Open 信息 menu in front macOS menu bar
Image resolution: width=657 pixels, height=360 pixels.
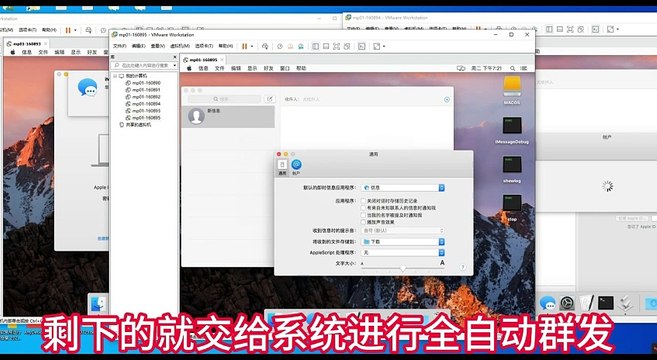pos(203,68)
